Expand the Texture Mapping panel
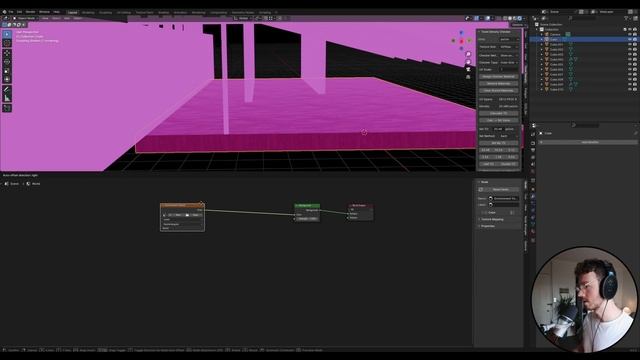Screen dimensions: 640x360 (498, 220)
